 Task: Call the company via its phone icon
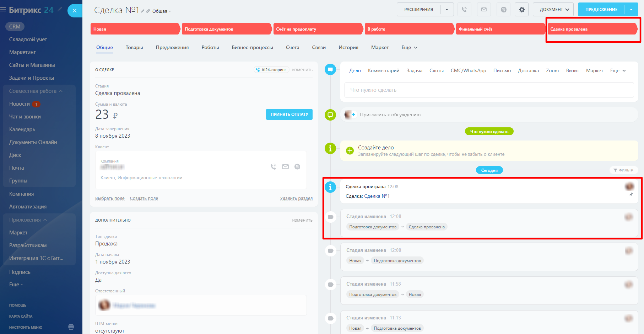[274, 166]
